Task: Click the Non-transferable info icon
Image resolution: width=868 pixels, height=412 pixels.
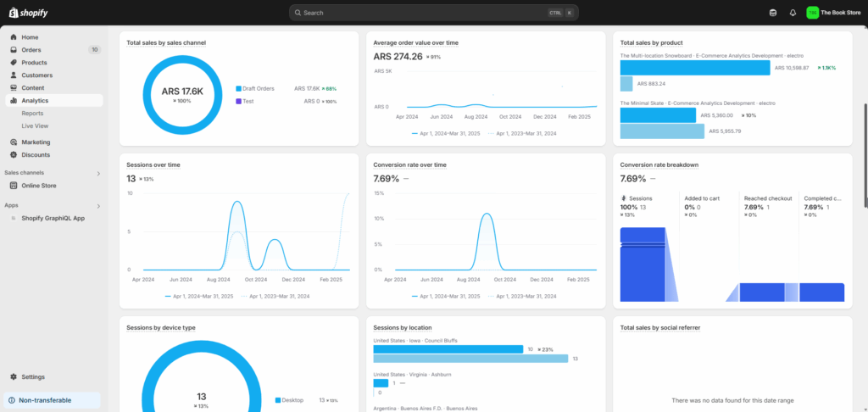Action: point(12,400)
